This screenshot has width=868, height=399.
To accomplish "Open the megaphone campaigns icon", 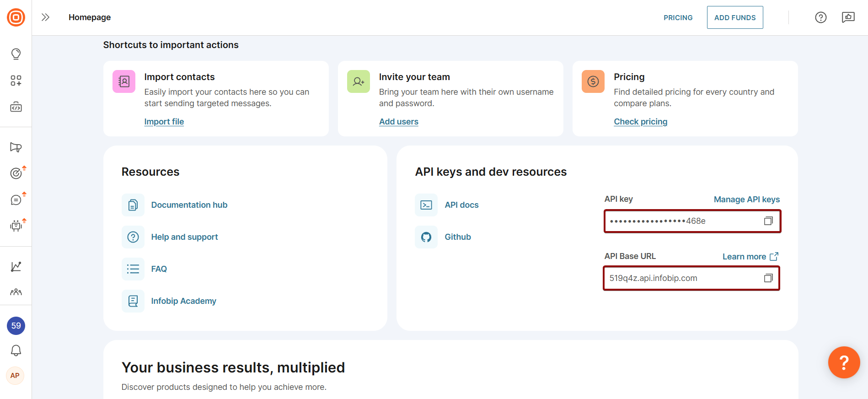I will tap(16, 147).
